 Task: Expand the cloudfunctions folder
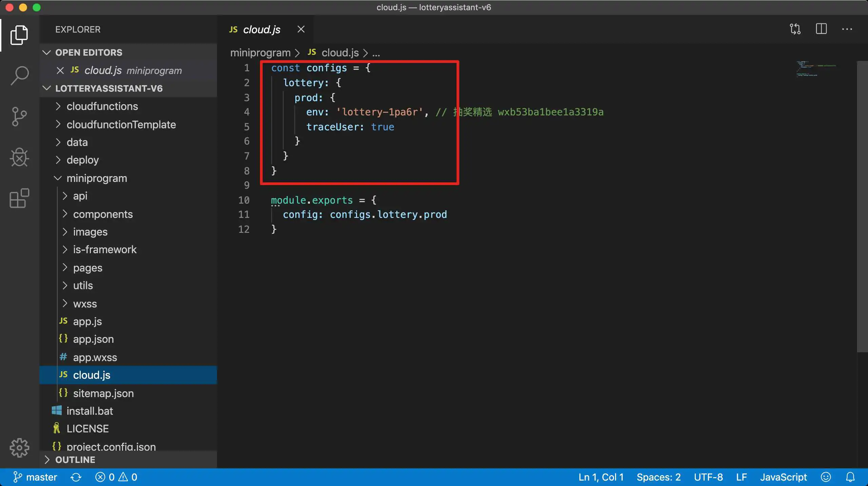coord(102,107)
